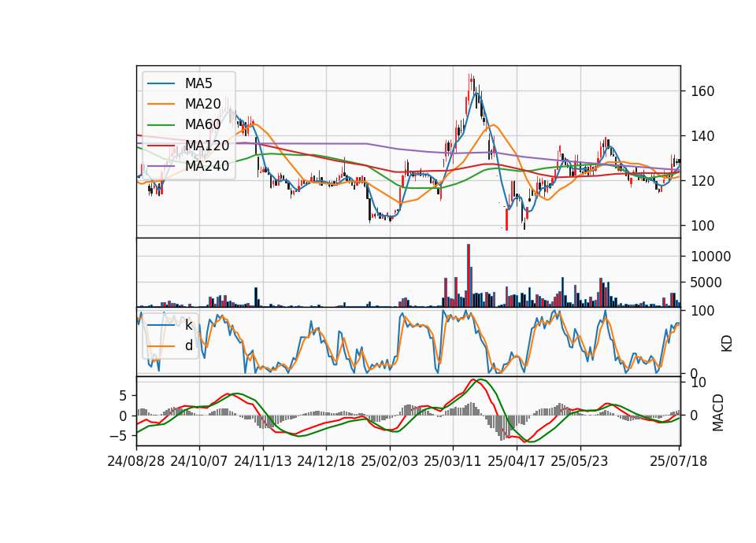Click the 5000 volume axis label
The image size is (756, 543).
tap(706, 283)
